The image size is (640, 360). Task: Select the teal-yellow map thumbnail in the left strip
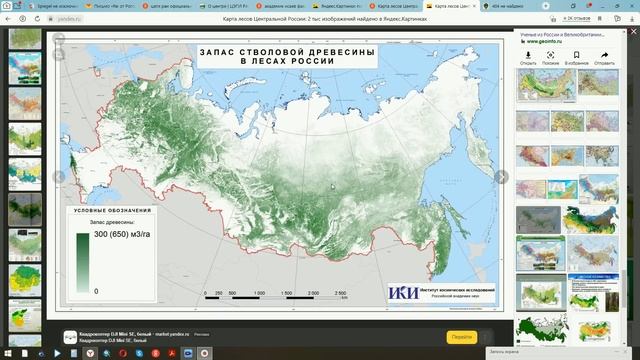tap(25, 175)
